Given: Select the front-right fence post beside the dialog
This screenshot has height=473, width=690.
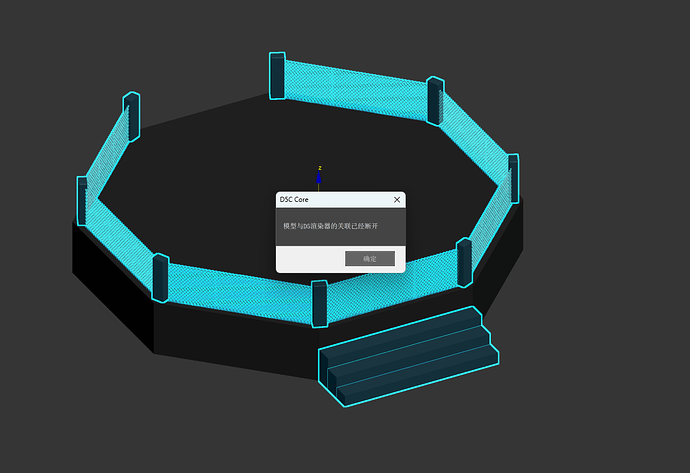Looking at the screenshot, I should click(464, 265).
